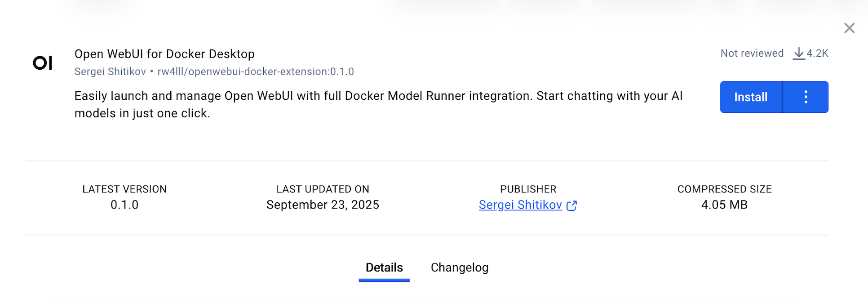The image size is (868, 303).
Task: Click the extension description text
Action: [377, 104]
